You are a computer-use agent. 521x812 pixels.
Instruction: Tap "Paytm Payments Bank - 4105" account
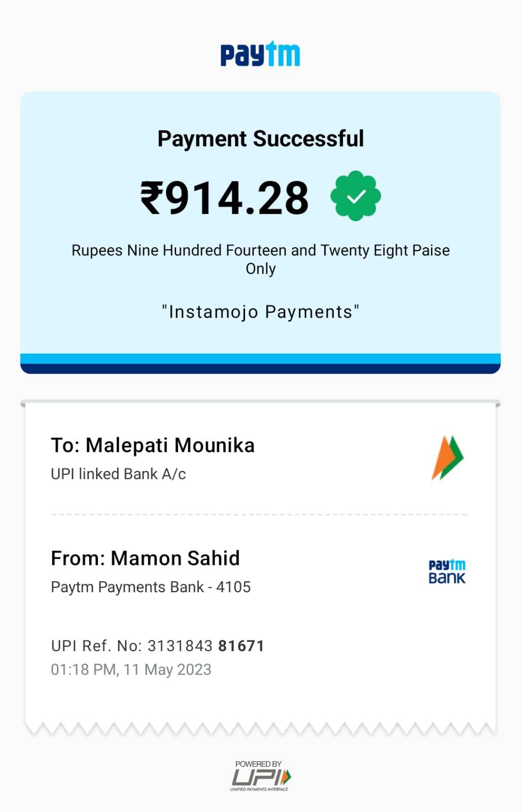(x=151, y=587)
